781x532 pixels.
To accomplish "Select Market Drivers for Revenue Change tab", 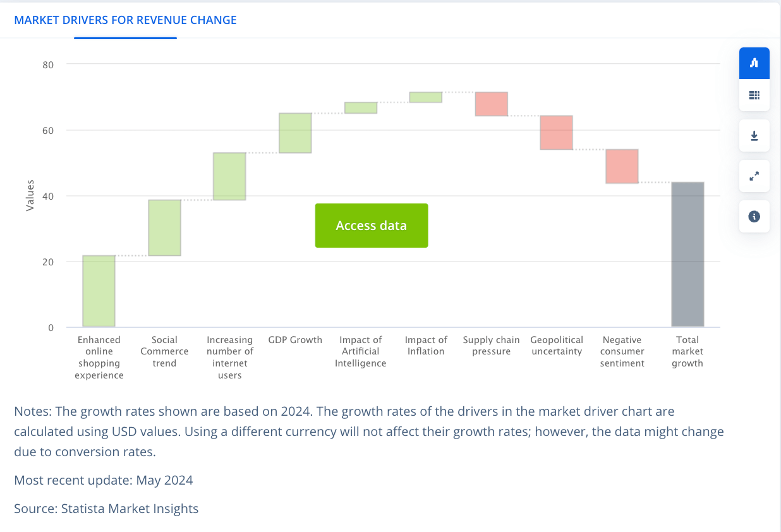I will point(125,20).
